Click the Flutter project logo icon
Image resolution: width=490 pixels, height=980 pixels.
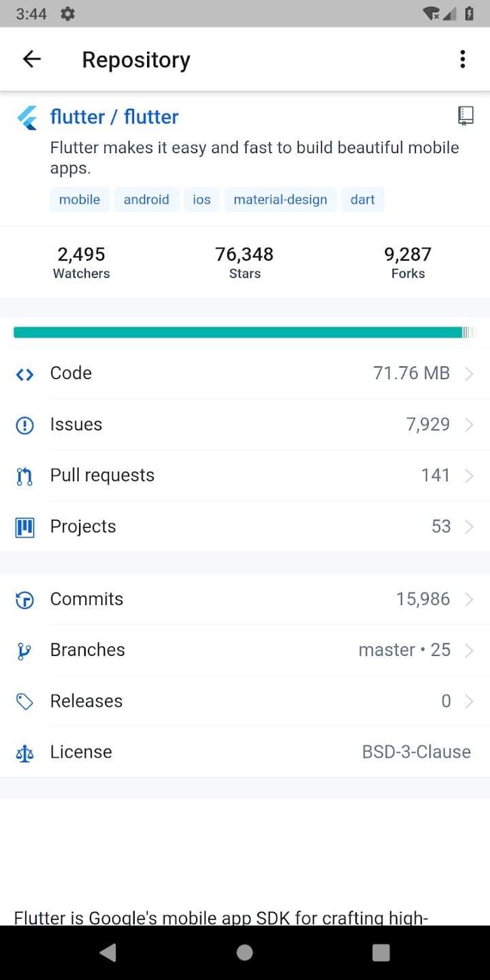[26, 117]
